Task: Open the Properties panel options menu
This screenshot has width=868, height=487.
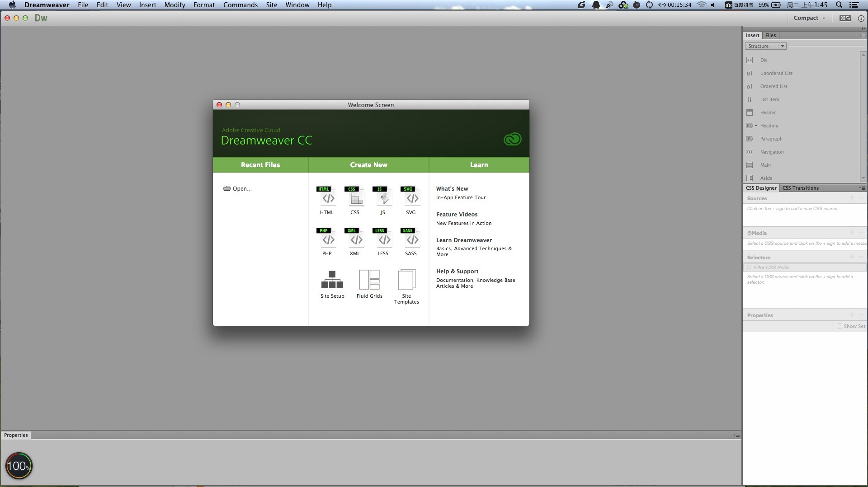Action: (736, 435)
